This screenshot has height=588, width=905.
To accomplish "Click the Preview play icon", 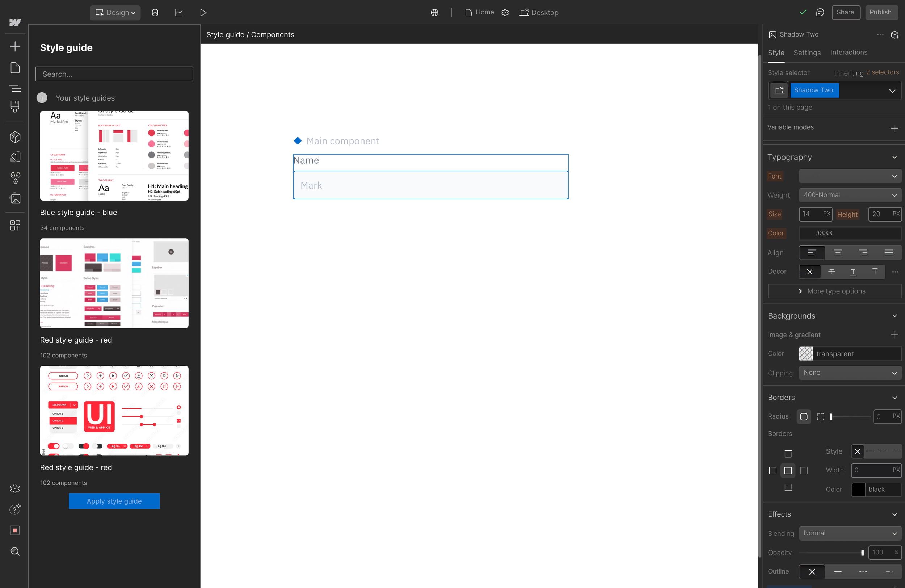I will [x=203, y=13].
